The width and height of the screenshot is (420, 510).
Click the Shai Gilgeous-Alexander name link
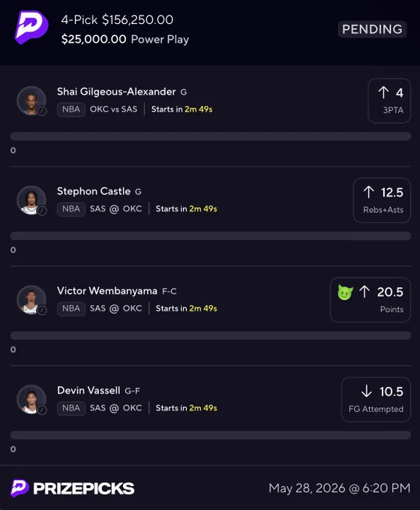(116, 91)
